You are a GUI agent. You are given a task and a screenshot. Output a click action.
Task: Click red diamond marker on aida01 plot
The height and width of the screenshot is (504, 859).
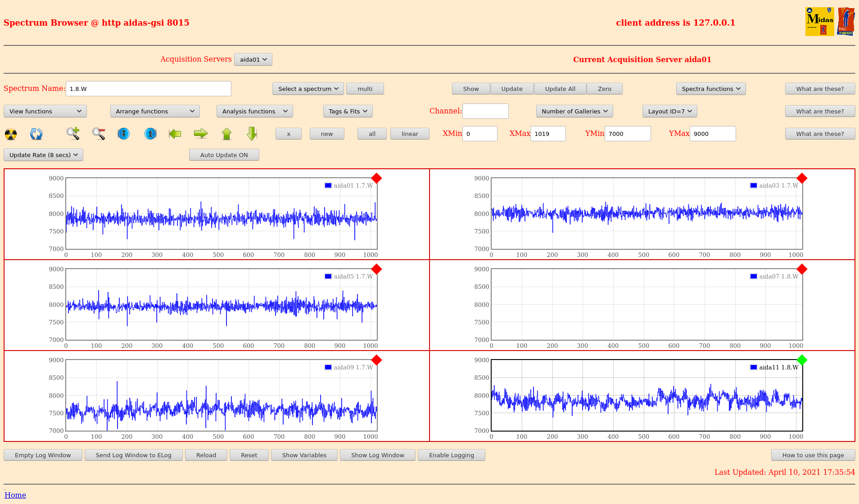377,178
